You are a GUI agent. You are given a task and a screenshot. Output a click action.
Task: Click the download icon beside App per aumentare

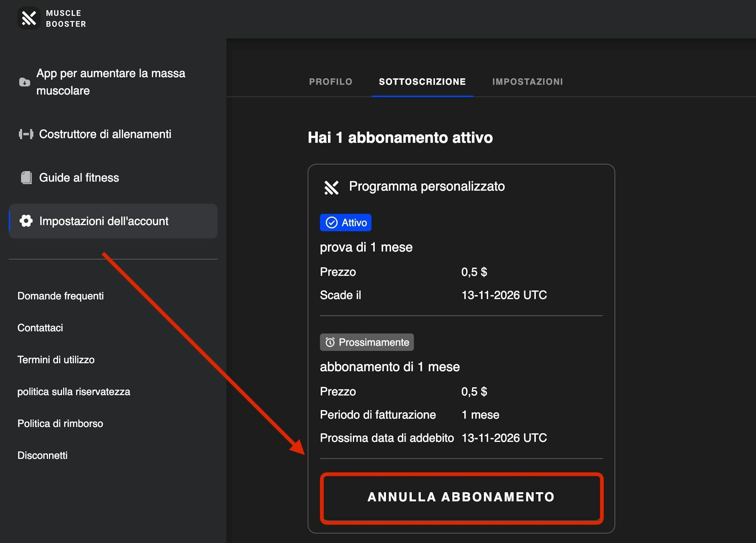(24, 82)
